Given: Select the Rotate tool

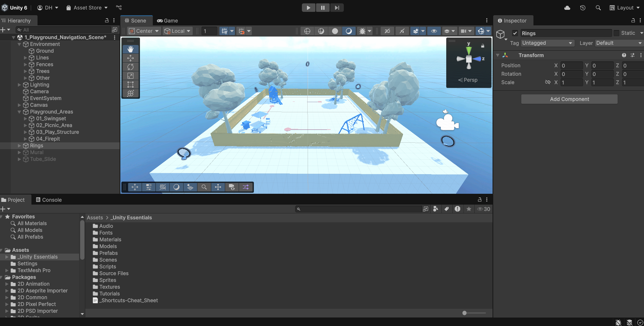Looking at the screenshot, I should tap(130, 67).
